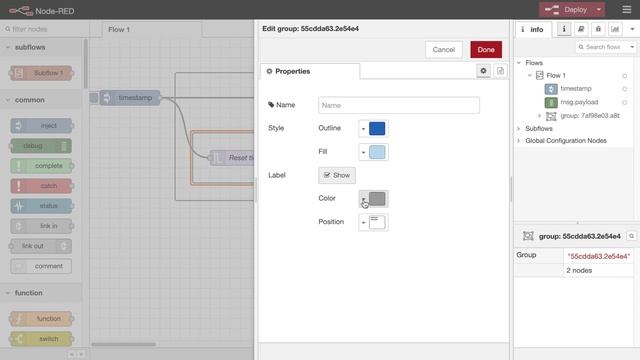Select the catch palette node
Viewport: 640px width, 360px height.
(x=41, y=186)
